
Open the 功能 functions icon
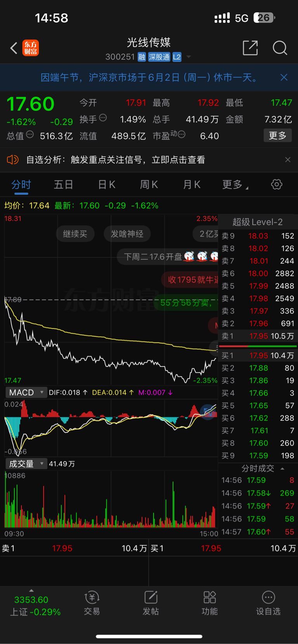[x=210, y=604]
